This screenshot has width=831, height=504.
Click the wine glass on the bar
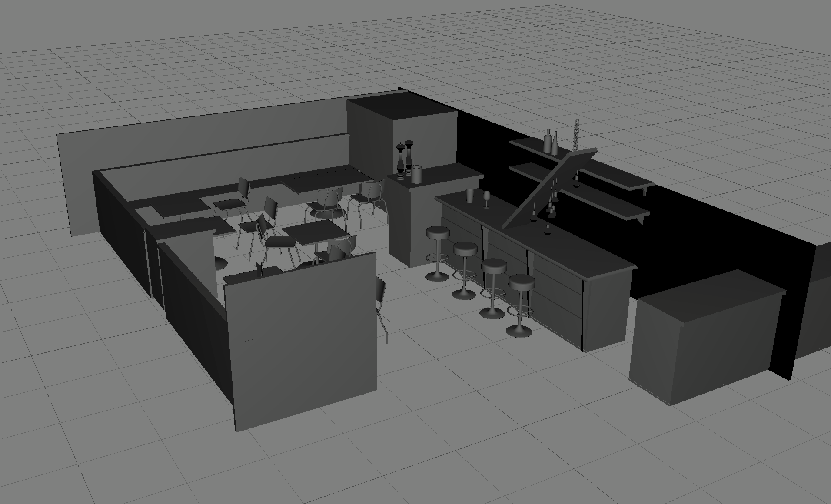tap(486, 198)
